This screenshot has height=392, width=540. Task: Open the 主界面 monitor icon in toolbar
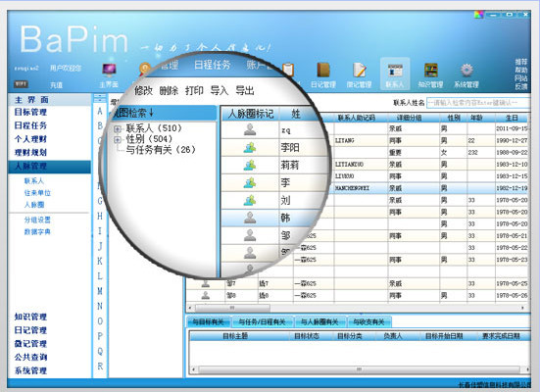coord(109,70)
